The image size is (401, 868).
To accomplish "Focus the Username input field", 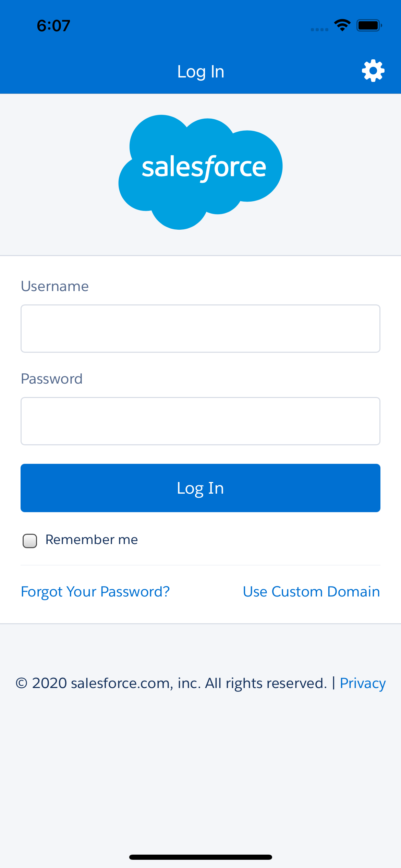I will click(x=200, y=328).
